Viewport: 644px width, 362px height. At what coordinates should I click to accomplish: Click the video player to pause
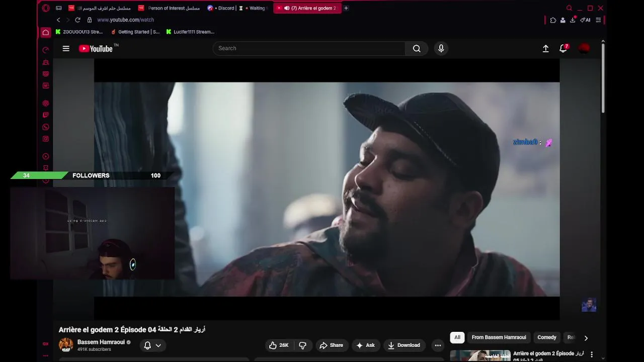(327, 189)
